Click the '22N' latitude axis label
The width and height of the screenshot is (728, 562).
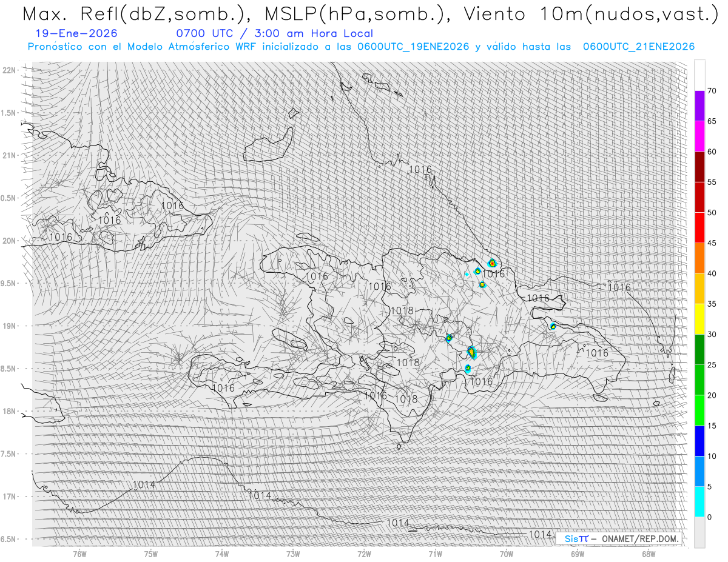pos(10,70)
